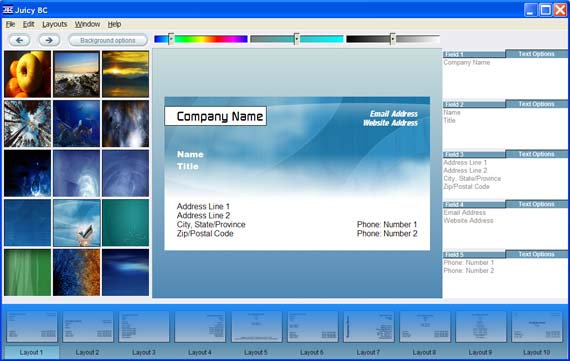Choose the checked blue swirl background

pos(77,223)
